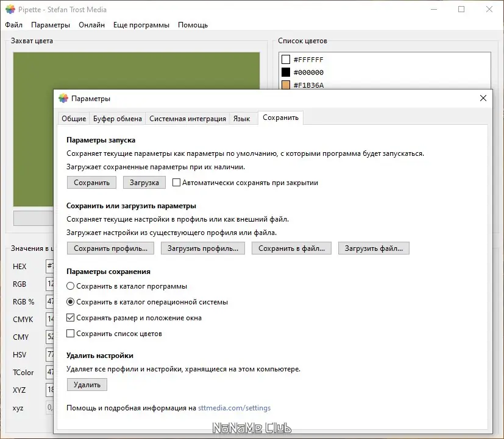Click the Сохранить button under Параметры запуска

pos(91,183)
